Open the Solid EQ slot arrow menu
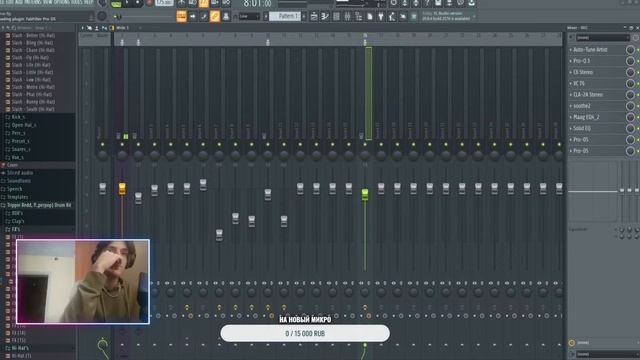Image resolution: width=640 pixels, height=360 pixels. point(571,129)
